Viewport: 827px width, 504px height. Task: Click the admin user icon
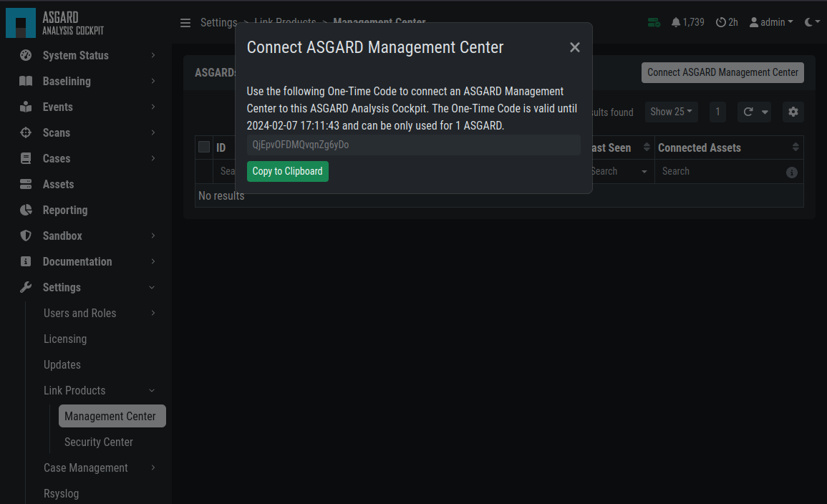(x=754, y=23)
